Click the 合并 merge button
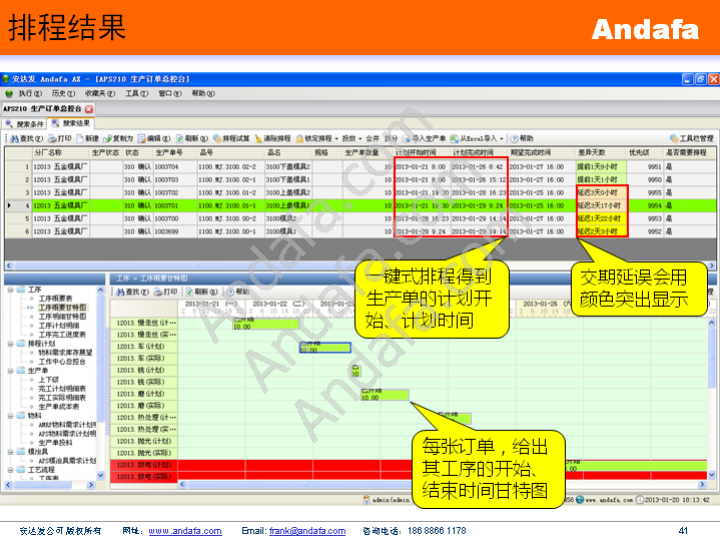 coord(372,139)
